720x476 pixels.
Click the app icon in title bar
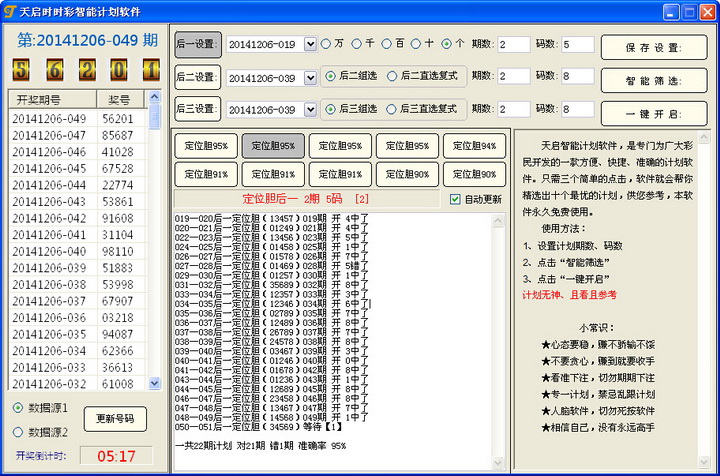pos(10,11)
